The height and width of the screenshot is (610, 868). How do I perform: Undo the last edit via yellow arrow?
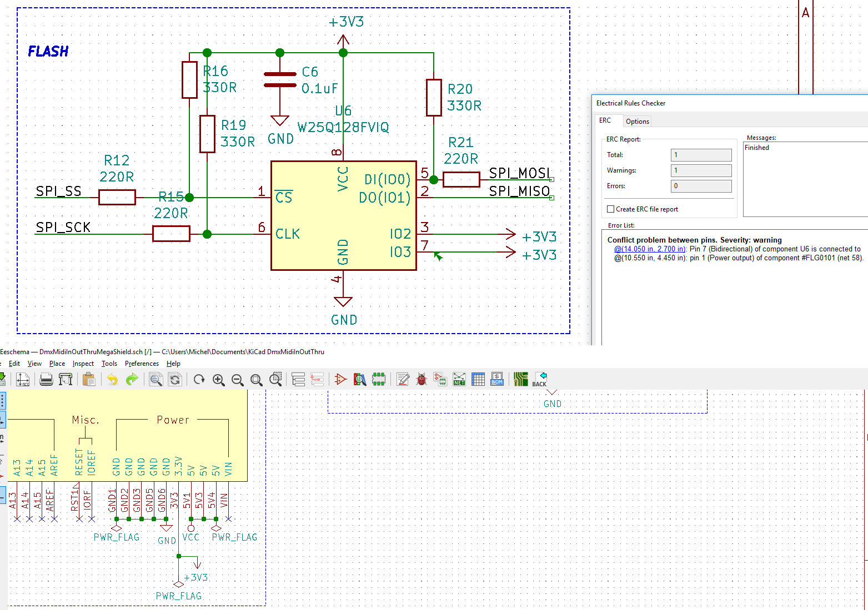(x=113, y=380)
